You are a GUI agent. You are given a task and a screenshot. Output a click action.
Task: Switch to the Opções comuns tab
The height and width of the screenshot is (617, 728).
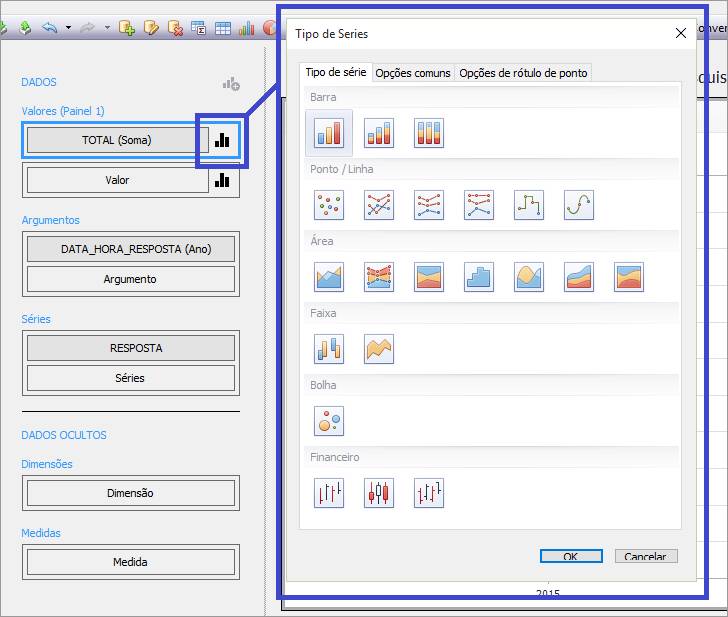[x=412, y=73]
